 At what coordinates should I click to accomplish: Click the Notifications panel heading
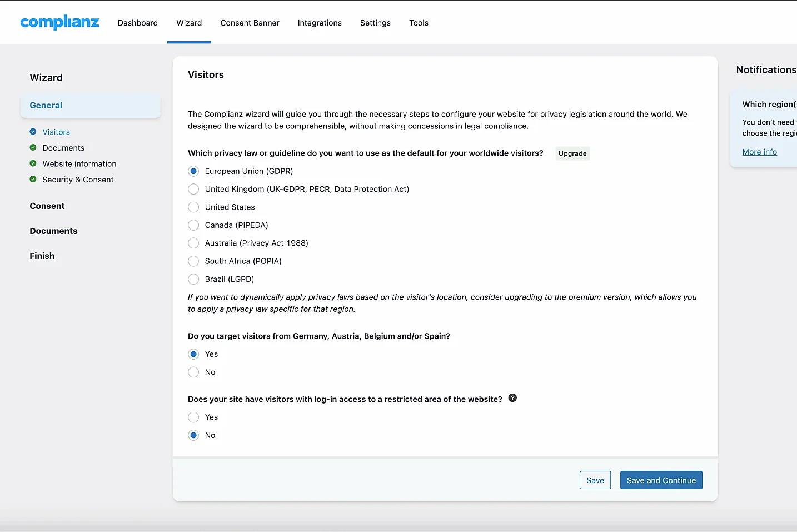[766, 69]
